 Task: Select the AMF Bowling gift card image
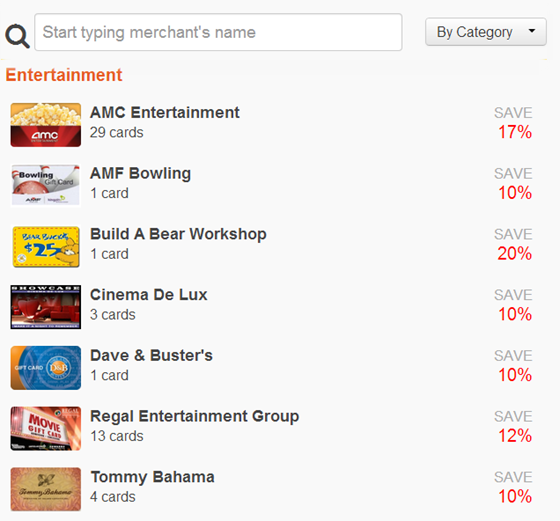tap(46, 185)
